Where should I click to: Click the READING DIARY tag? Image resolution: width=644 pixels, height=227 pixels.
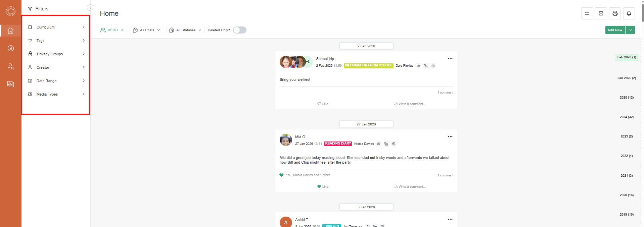(338, 144)
